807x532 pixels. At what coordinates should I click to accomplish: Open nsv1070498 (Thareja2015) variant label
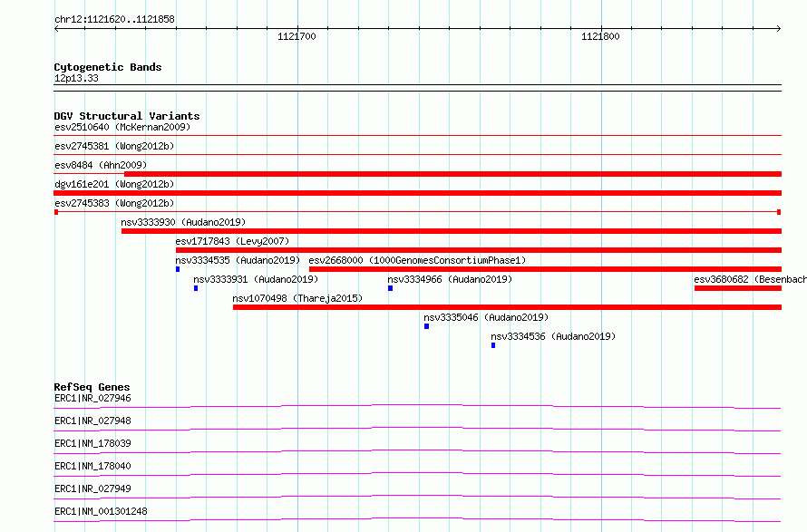pyautogui.click(x=297, y=298)
